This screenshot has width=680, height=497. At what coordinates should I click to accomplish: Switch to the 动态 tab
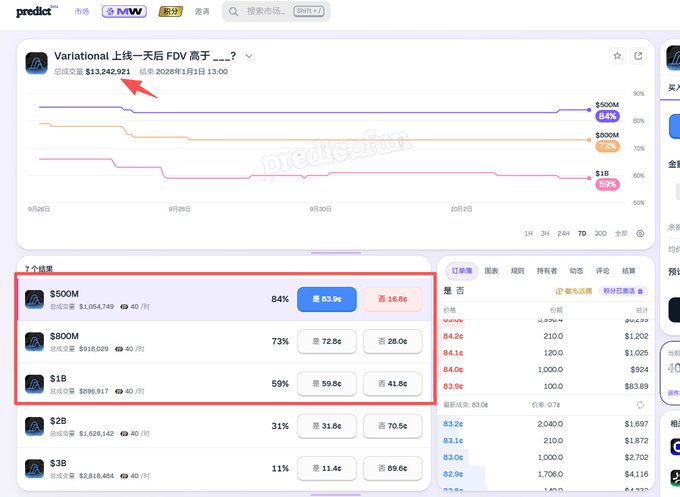[x=576, y=271]
